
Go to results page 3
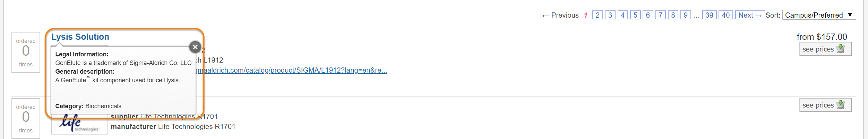(x=610, y=15)
